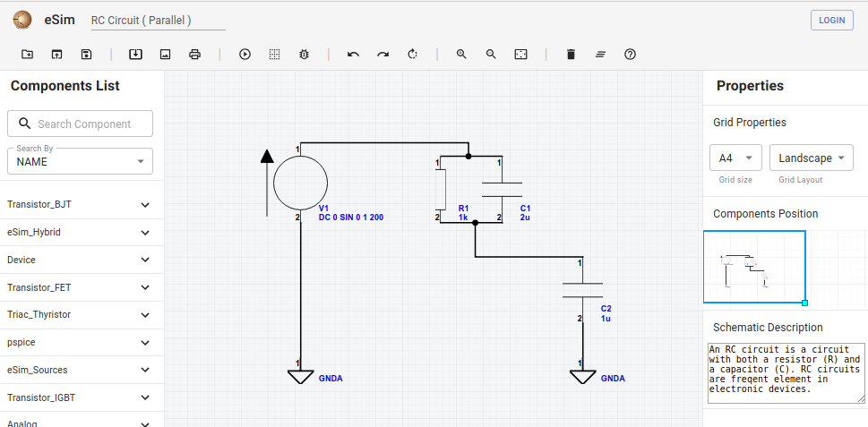Zoom out of the schematic
Screen dimensions: 868x427
point(491,55)
